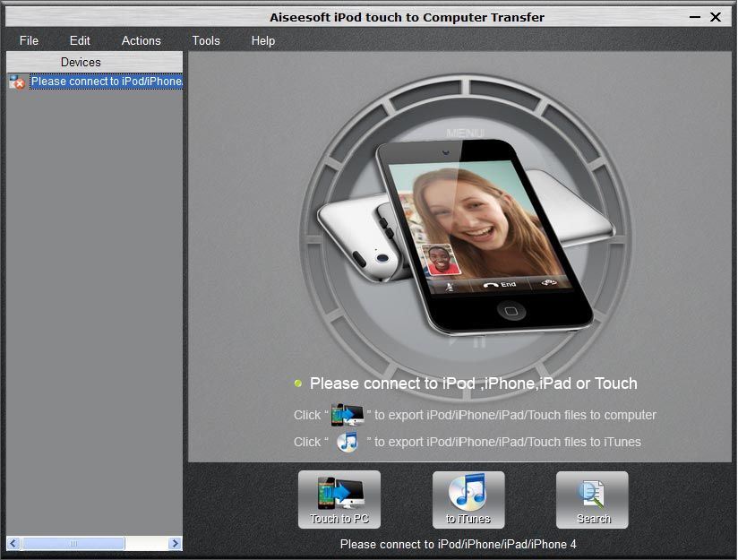Click the inline export-to-computer icon in instructions

(348, 415)
